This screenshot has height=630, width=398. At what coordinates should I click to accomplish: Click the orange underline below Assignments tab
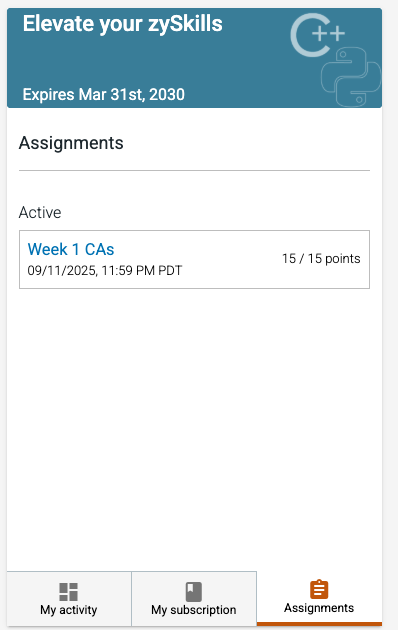coord(319,624)
